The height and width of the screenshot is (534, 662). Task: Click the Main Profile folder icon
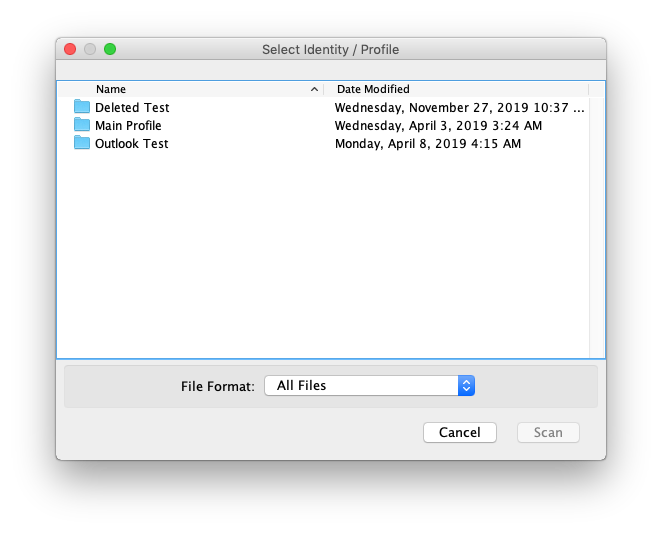click(82, 125)
